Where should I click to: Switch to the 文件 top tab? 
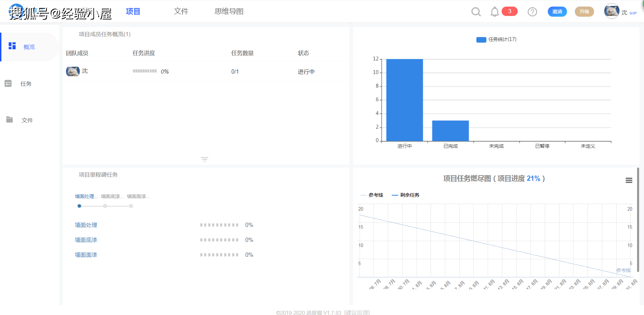181,11
